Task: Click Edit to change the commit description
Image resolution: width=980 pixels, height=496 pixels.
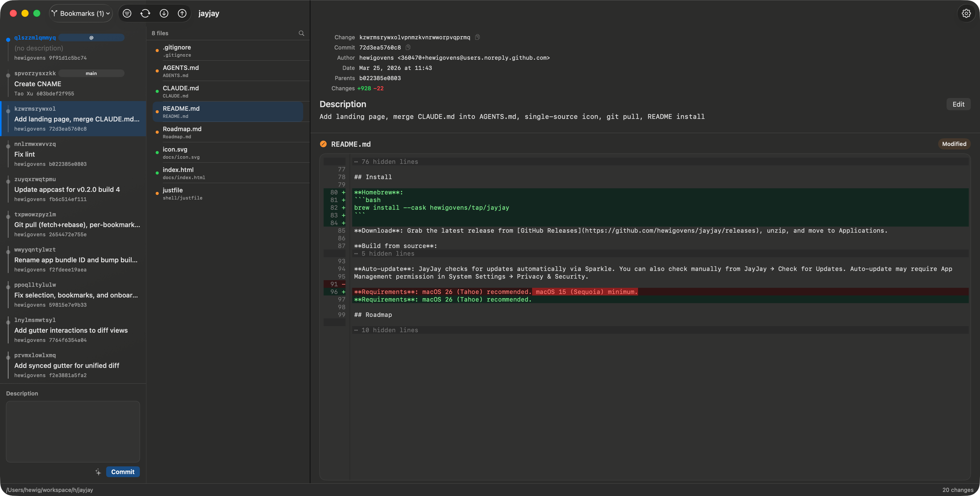Action: (958, 104)
